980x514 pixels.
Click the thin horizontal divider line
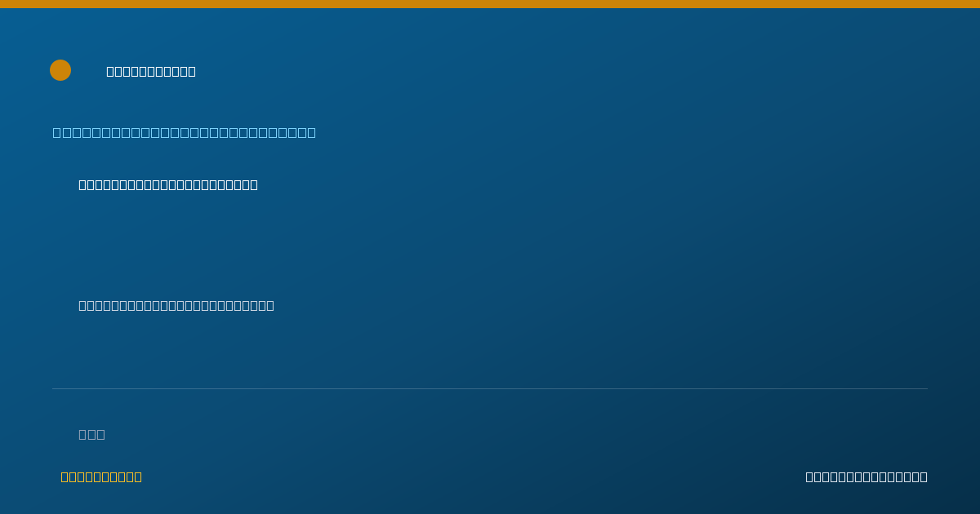point(490,388)
